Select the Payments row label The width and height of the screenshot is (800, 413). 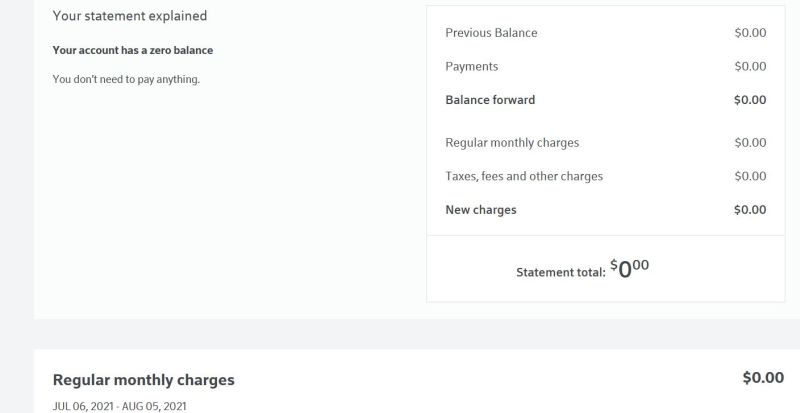click(471, 66)
